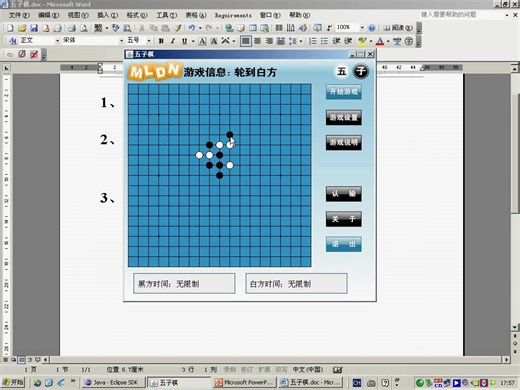This screenshot has width=520, height=390.
Task: Apply yellow highlight color
Action: point(362,41)
